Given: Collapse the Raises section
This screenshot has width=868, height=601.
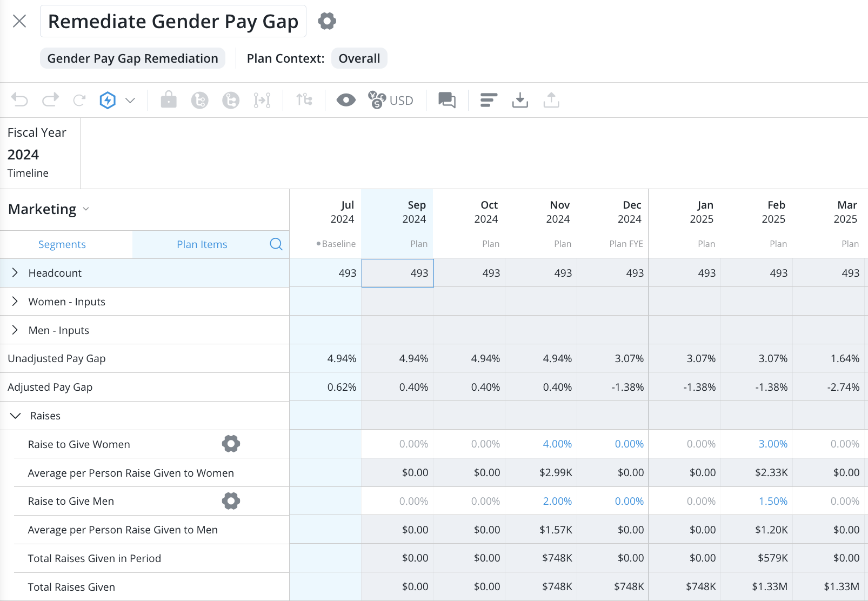Looking at the screenshot, I should pos(16,416).
